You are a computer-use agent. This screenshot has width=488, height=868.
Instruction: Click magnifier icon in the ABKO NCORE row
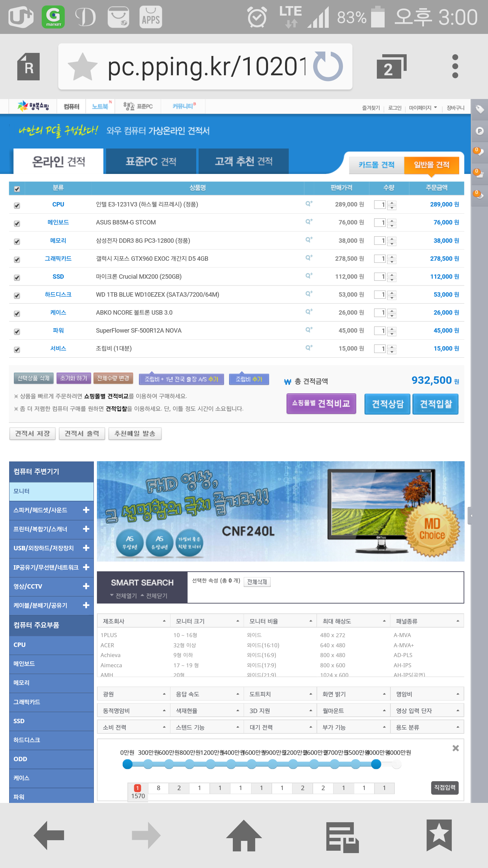click(x=309, y=312)
